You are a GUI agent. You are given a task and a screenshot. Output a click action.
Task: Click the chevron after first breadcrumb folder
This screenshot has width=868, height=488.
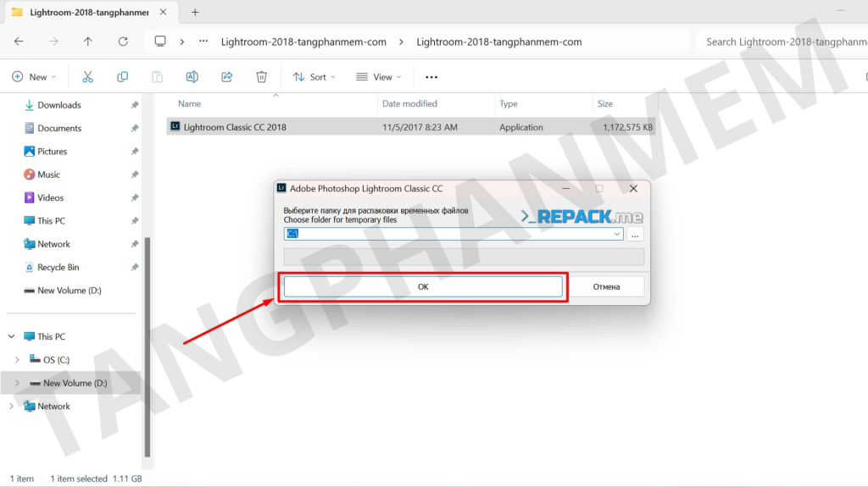click(401, 42)
